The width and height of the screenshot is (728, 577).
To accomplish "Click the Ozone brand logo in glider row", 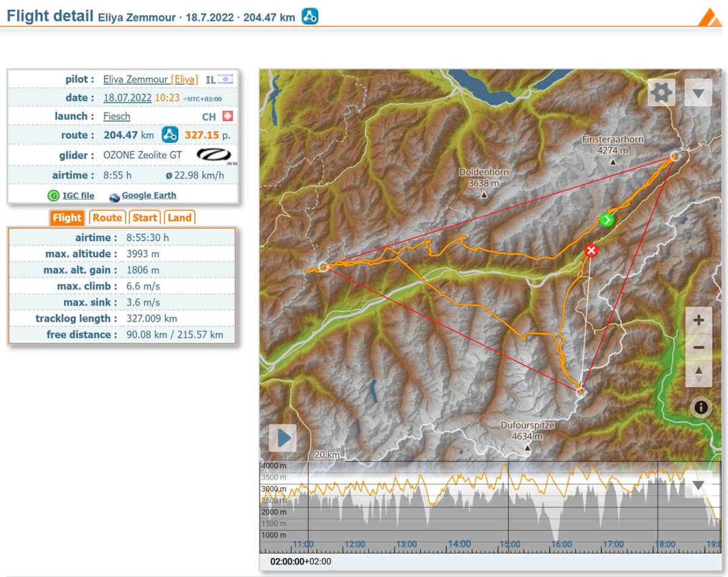I will click(214, 154).
